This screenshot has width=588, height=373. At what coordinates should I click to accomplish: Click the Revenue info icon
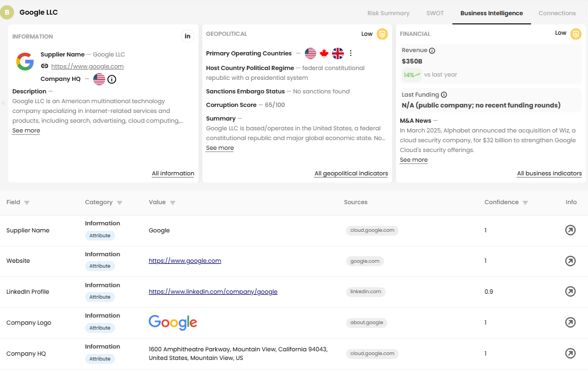click(432, 50)
